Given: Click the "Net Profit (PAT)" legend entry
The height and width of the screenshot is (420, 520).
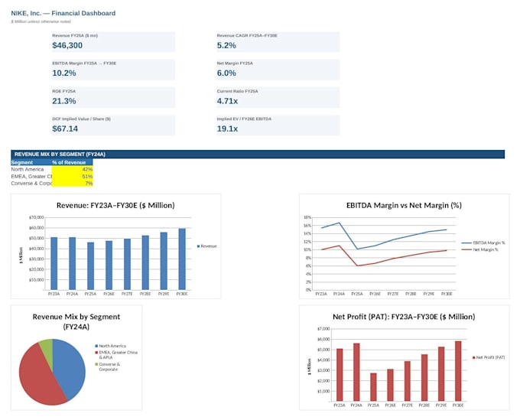Looking at the screenshot, I should pos(489,357).
